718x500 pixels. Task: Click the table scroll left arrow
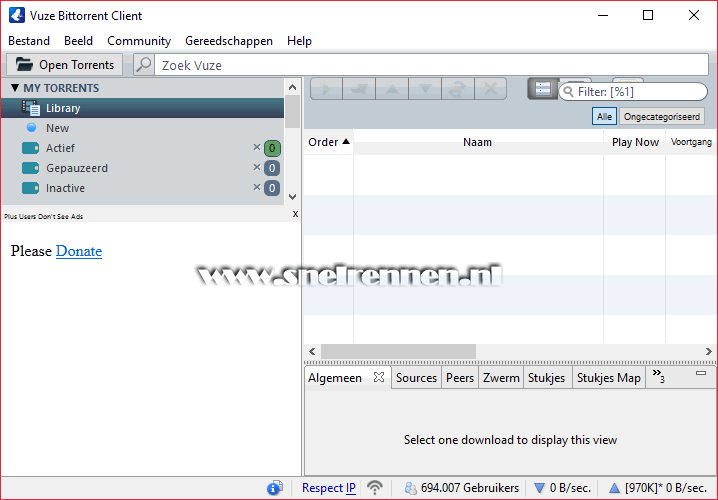[x=312, y=351]
